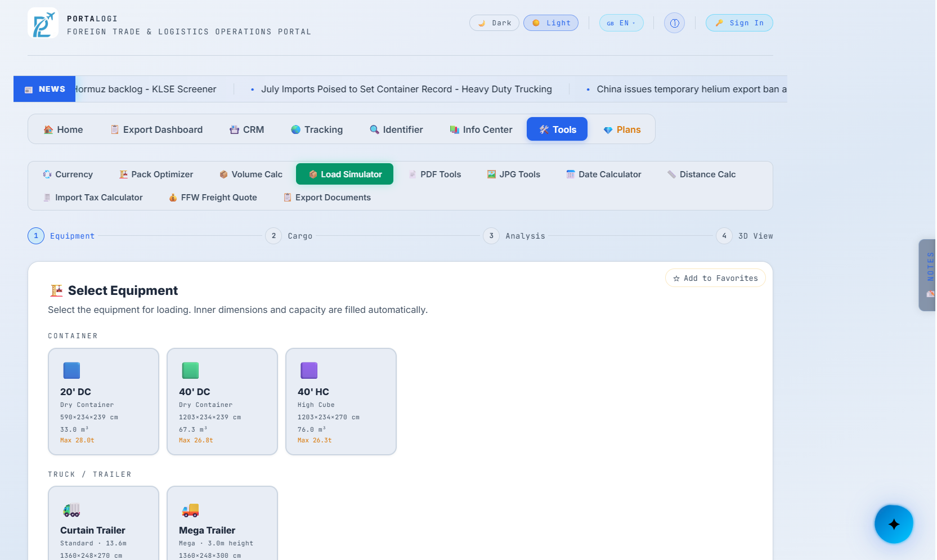Screen dimensions: 937x560
Task: Open the Plans tab
Action: pyautogui.click(x=622, y=129)
